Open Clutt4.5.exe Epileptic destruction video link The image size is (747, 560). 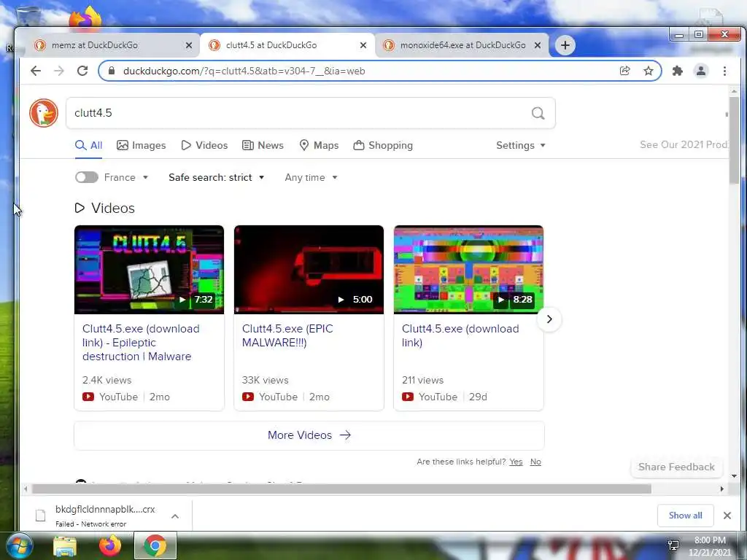click(141, 343)
